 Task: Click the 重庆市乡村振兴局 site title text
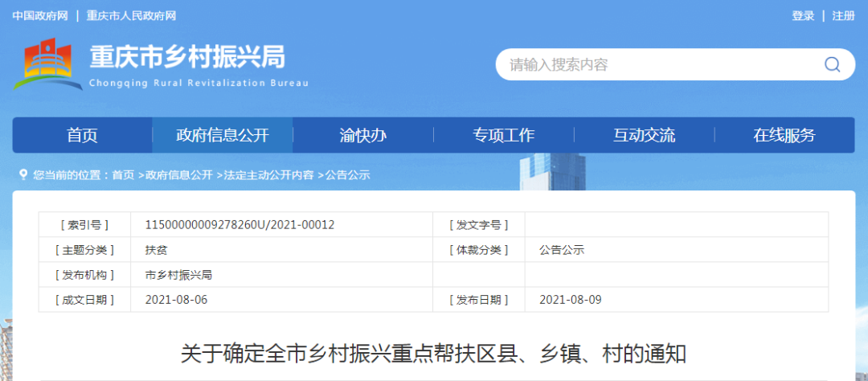186,58
